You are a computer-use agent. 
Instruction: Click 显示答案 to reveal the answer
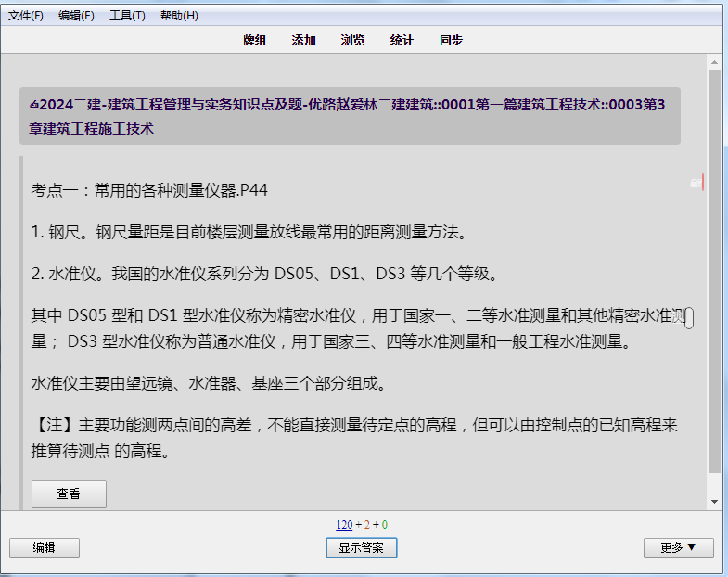coord(361,547)
